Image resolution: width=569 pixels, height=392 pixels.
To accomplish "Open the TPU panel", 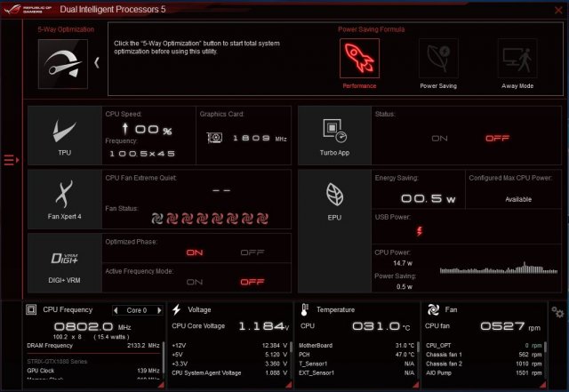I will pyautogui.click(x=63, y=137).
